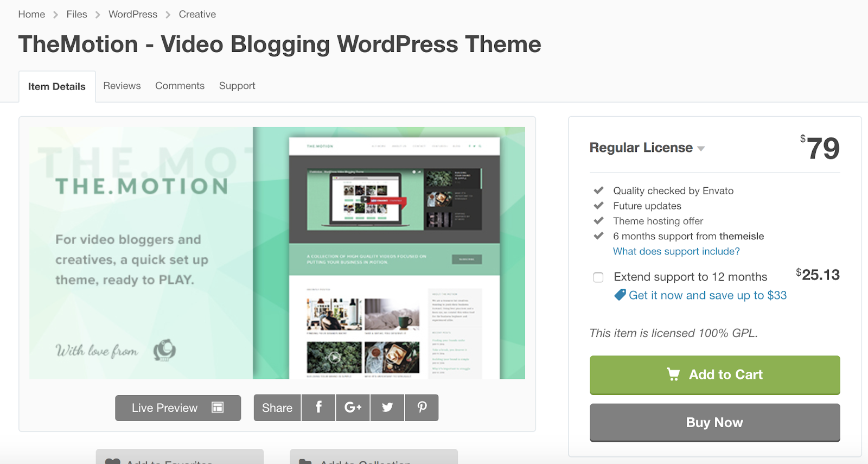Screen dimensions: 868x464
Task: Enable Extend support to 12 months
Action: coord(598,277)
